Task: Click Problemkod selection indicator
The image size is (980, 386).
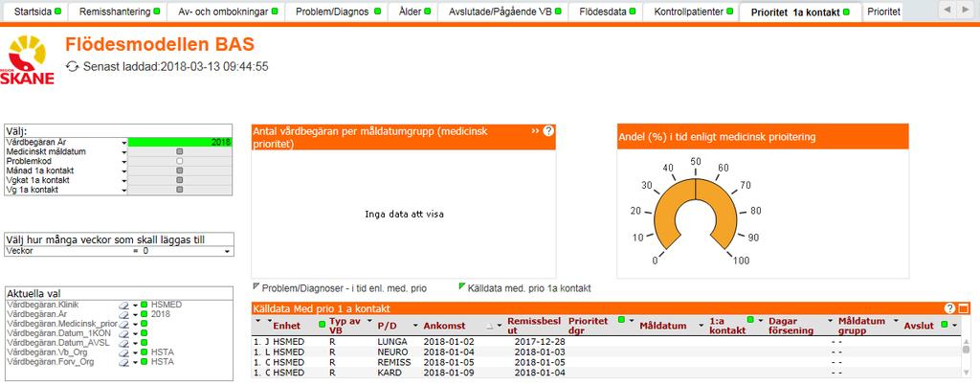Action: (179, 161)
